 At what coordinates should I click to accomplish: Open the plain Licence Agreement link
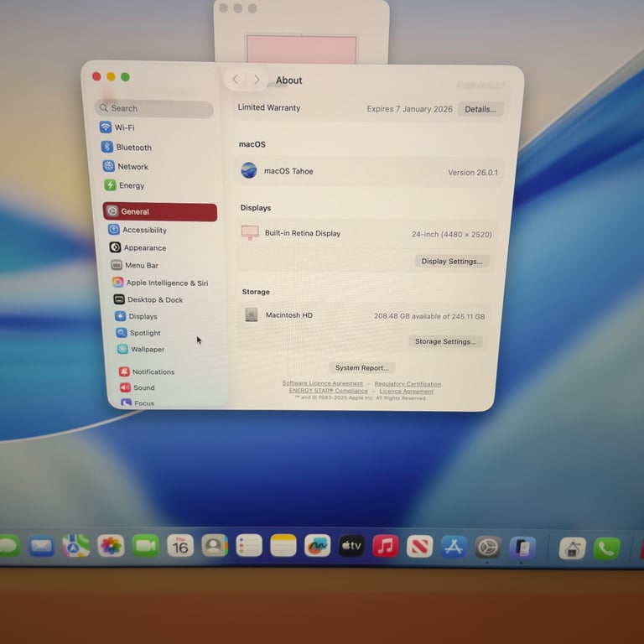coord(406,392)
